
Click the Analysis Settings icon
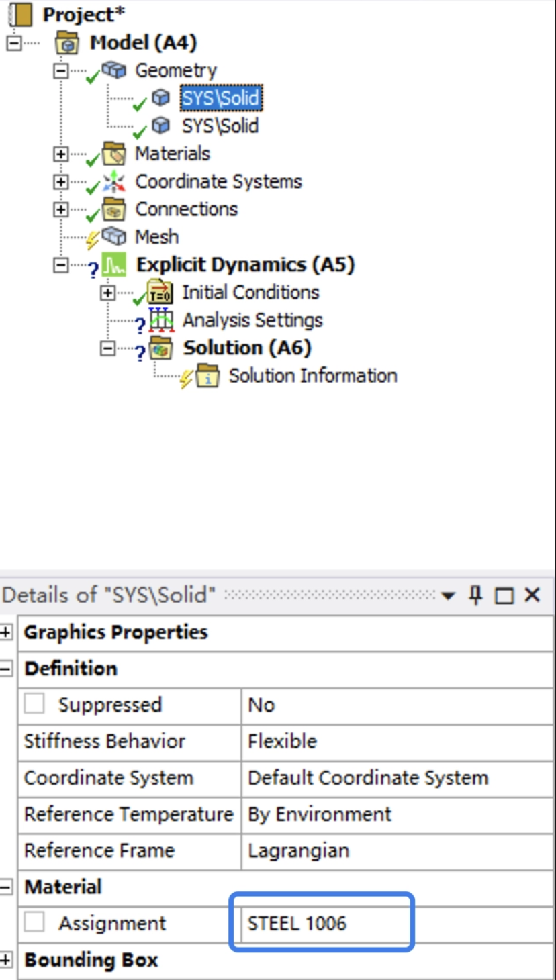point(161,320)
